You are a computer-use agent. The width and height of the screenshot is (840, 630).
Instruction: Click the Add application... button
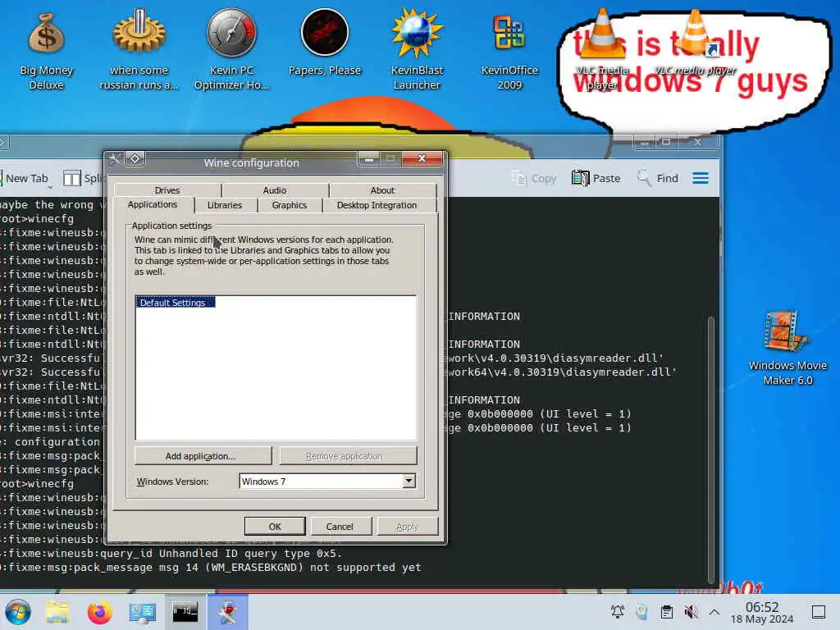click(203, 456)
